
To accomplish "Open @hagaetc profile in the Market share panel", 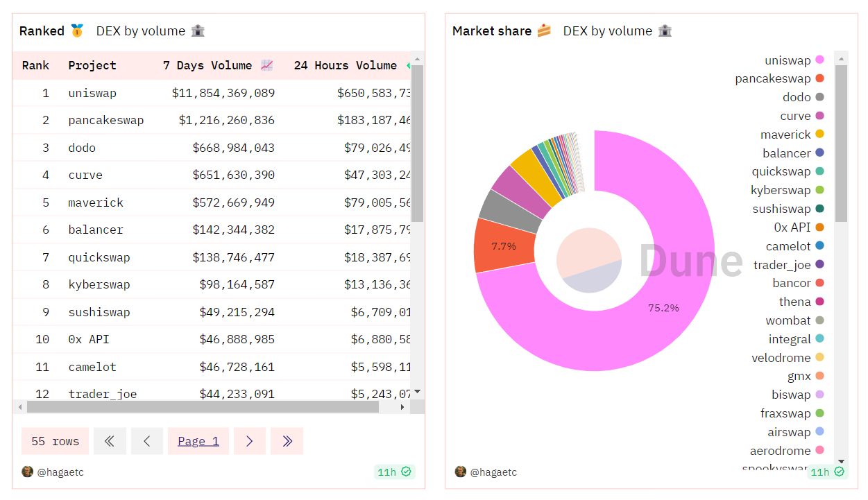I will [x=493, y=472].
